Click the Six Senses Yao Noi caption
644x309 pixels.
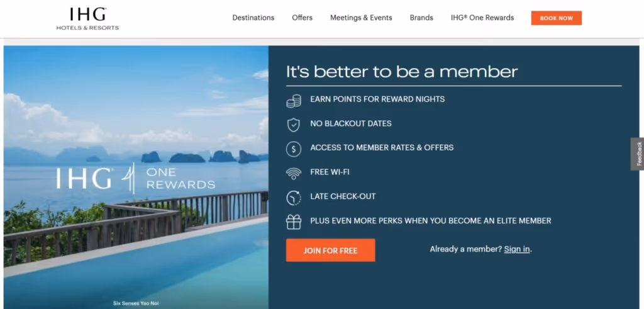136,304
